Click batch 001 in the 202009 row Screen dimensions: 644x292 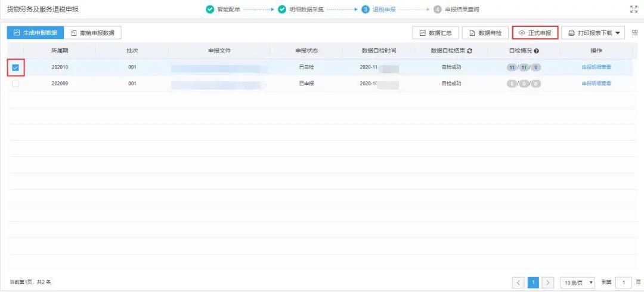[132, 83]
